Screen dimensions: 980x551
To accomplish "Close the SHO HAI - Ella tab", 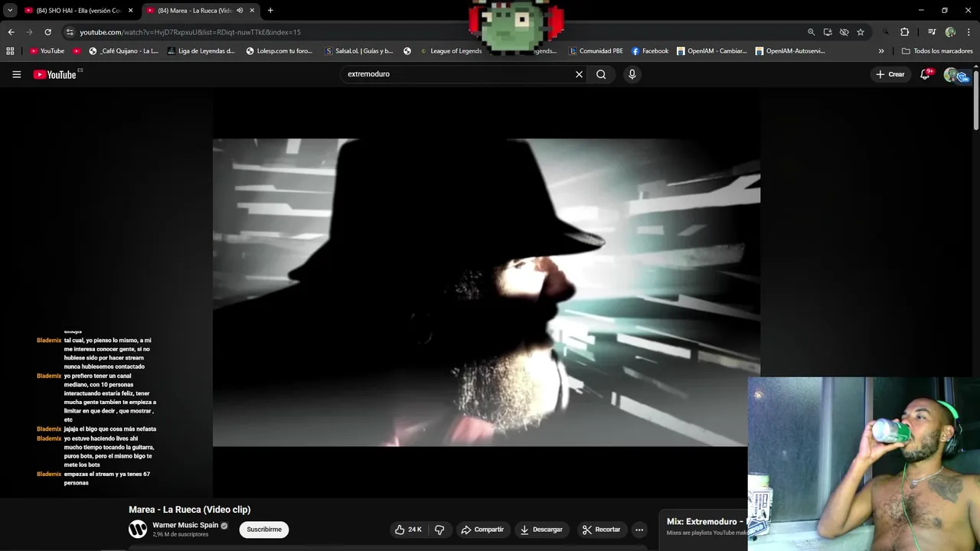I will (130, 11).
